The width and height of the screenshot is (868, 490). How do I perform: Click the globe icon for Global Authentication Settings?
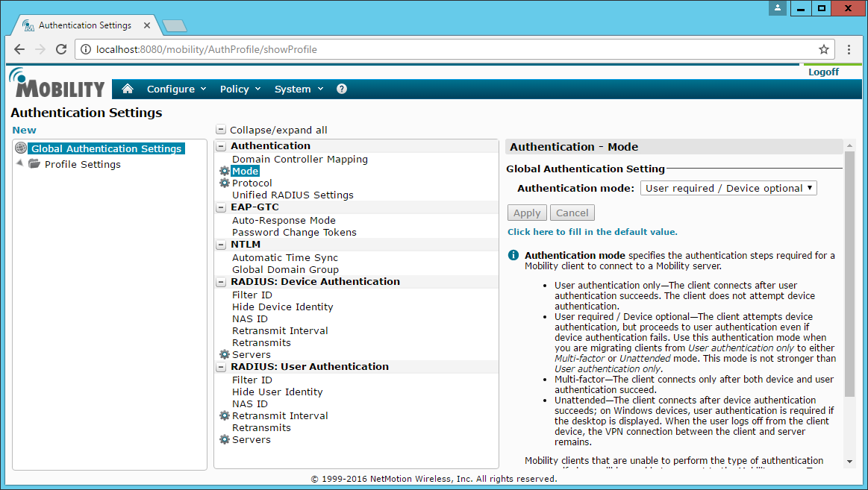[x=21, y=148]
